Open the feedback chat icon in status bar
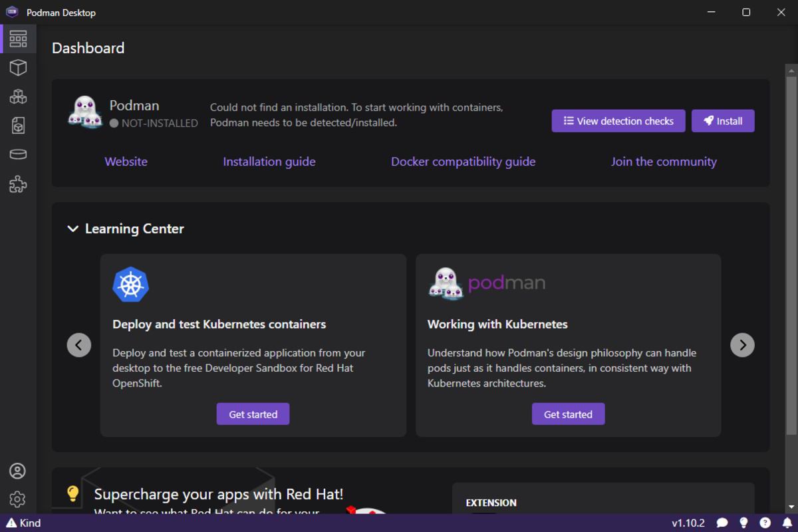Viewport: 798px width, 532px height. 722,523
